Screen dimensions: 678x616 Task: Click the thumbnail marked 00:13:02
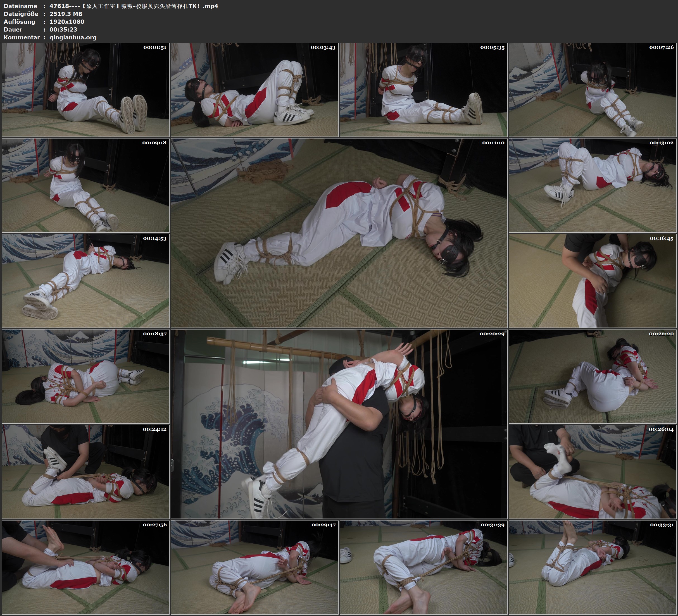(x=593, y=185)
